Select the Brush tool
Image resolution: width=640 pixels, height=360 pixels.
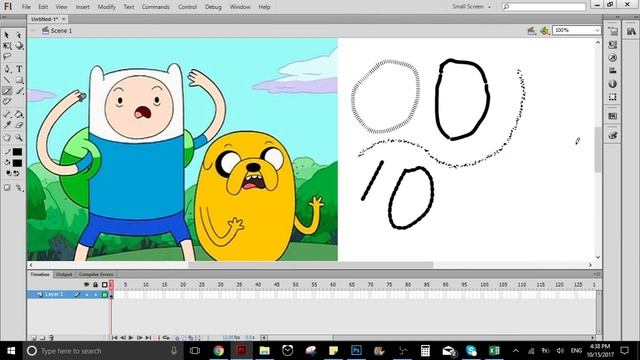click(x=19, y=91)
